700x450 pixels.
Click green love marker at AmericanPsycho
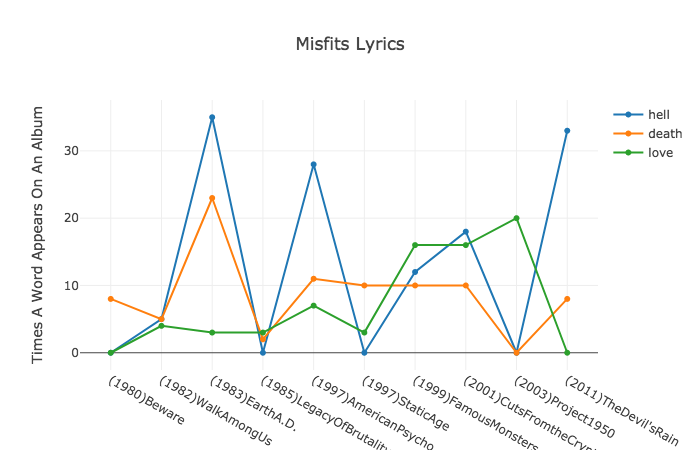click(313, 306)
